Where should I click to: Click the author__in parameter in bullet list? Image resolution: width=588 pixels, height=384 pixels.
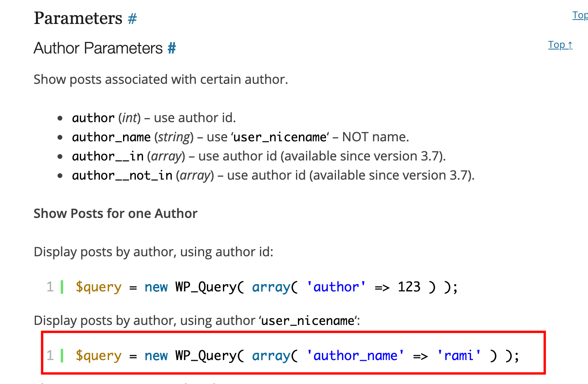click(x=107, y=156)
